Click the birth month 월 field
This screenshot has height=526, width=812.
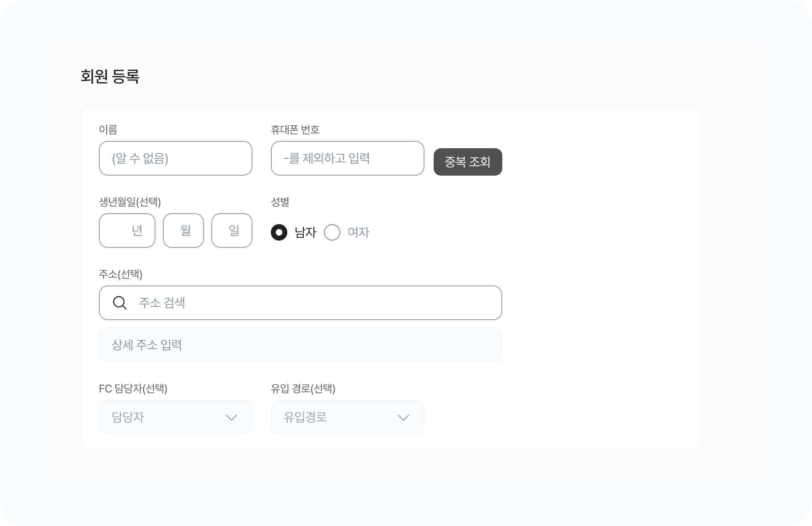tap(183, 231)
